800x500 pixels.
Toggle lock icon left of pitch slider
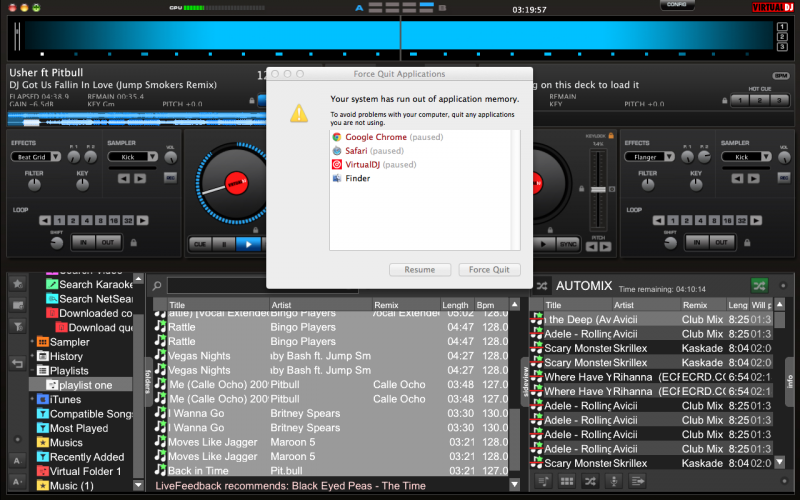[x=581, y=189]
